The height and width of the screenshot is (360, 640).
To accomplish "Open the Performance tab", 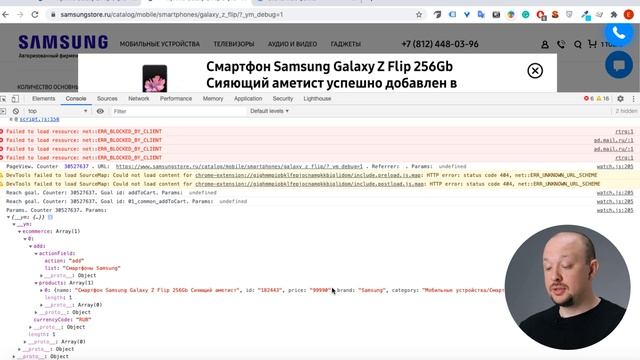I will tap(176, 99).
